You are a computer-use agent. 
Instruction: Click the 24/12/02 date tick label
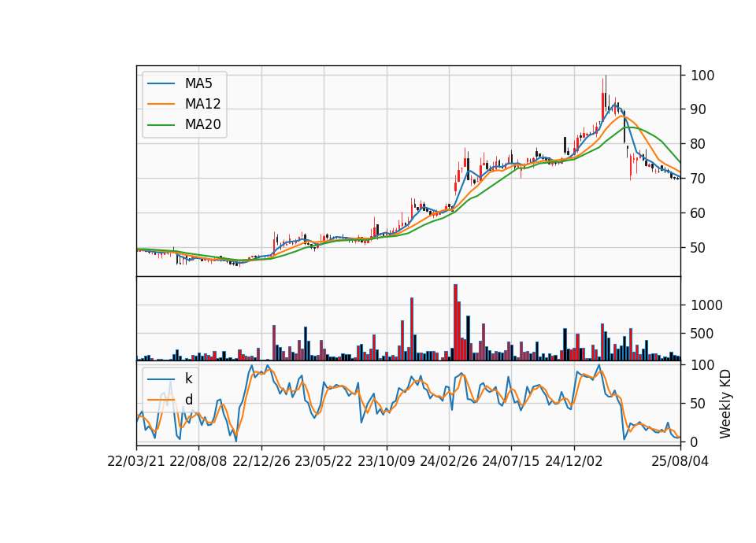(x=574, y=461)
